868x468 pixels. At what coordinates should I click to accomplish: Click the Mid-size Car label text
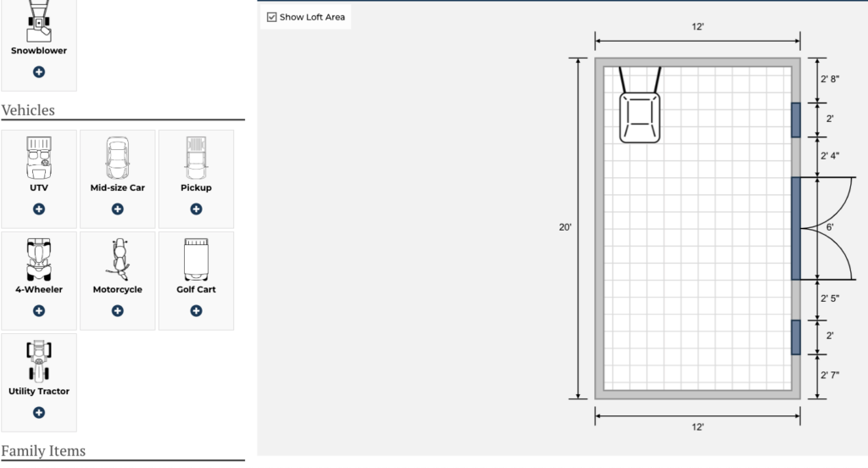117,187
